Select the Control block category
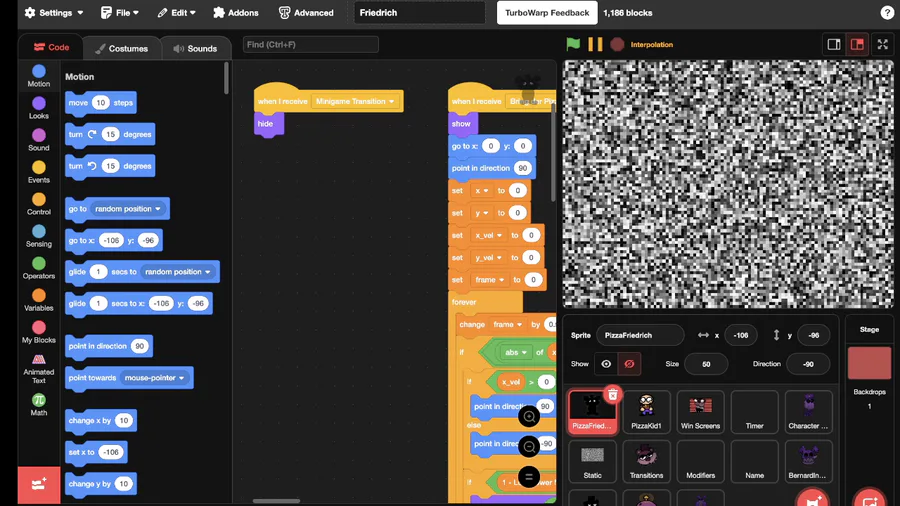The image size is (900, 506). [x=38, y=204]
